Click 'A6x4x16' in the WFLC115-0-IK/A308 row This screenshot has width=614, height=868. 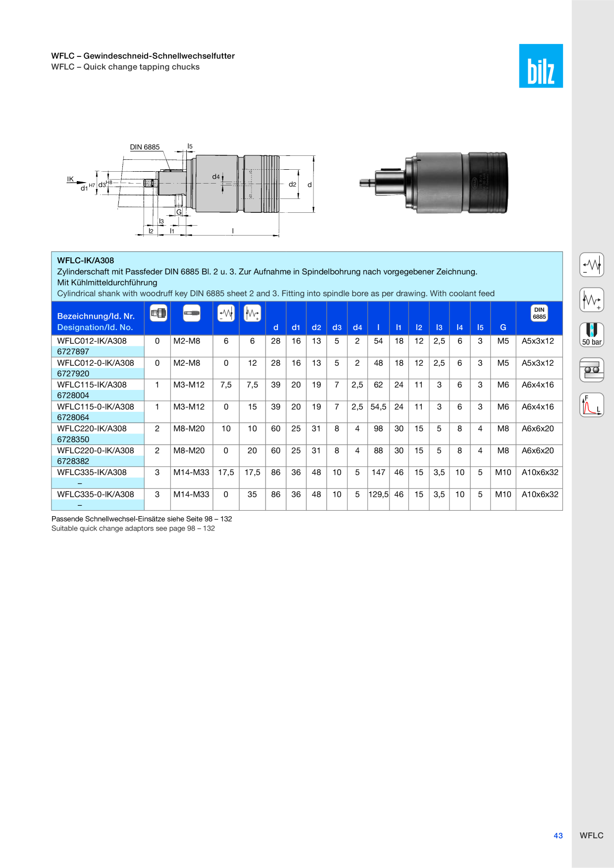click(x=538, y=407)
